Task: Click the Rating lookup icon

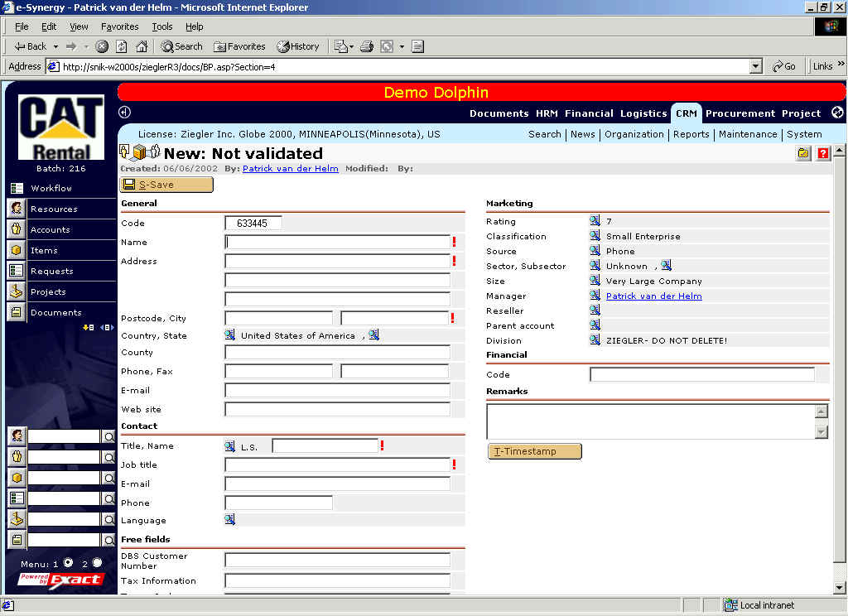Action: 595,221
